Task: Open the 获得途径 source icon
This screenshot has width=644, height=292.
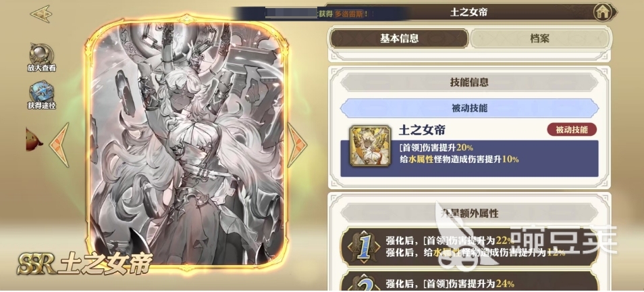Action: coord(41,92)
